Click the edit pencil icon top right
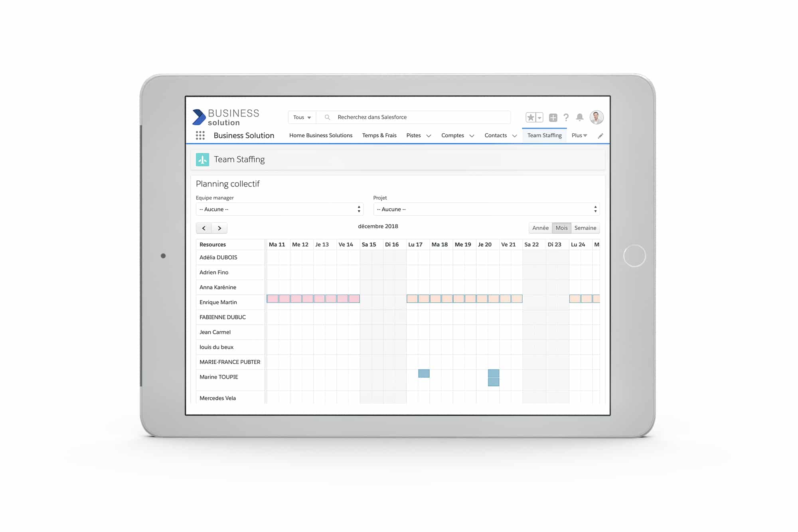 (x=600, y=135)
